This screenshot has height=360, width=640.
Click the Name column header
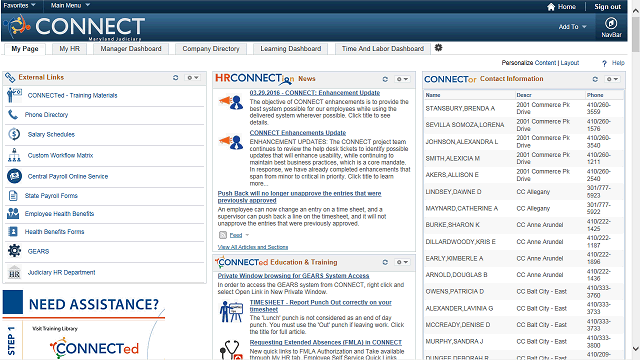tap(433, 95)
